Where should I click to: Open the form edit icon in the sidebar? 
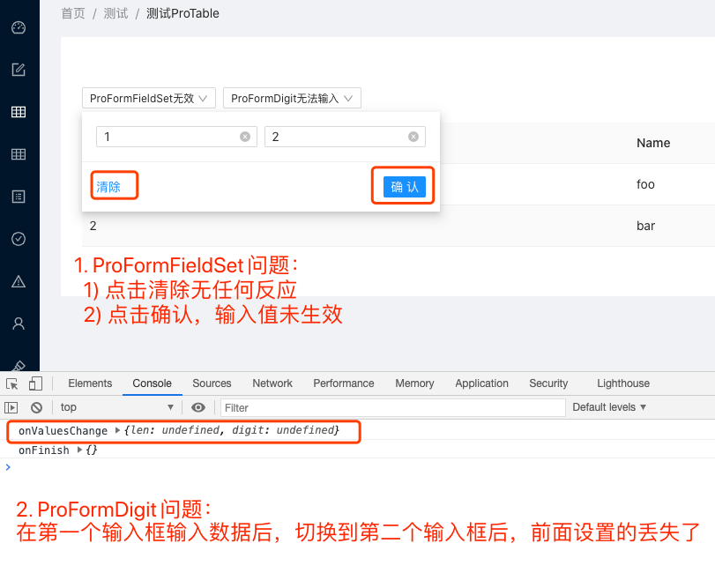[x=19, y=70]
